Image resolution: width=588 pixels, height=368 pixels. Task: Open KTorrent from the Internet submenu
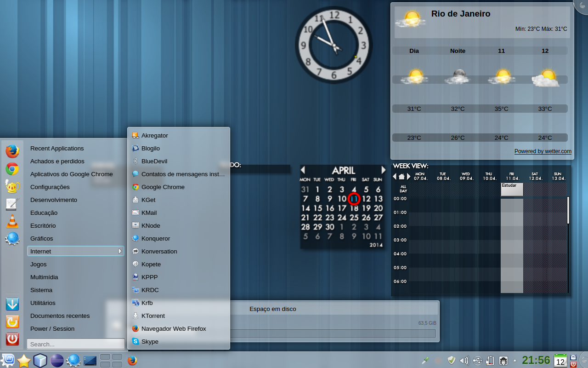pyautogui.click(x=179, y=316)
